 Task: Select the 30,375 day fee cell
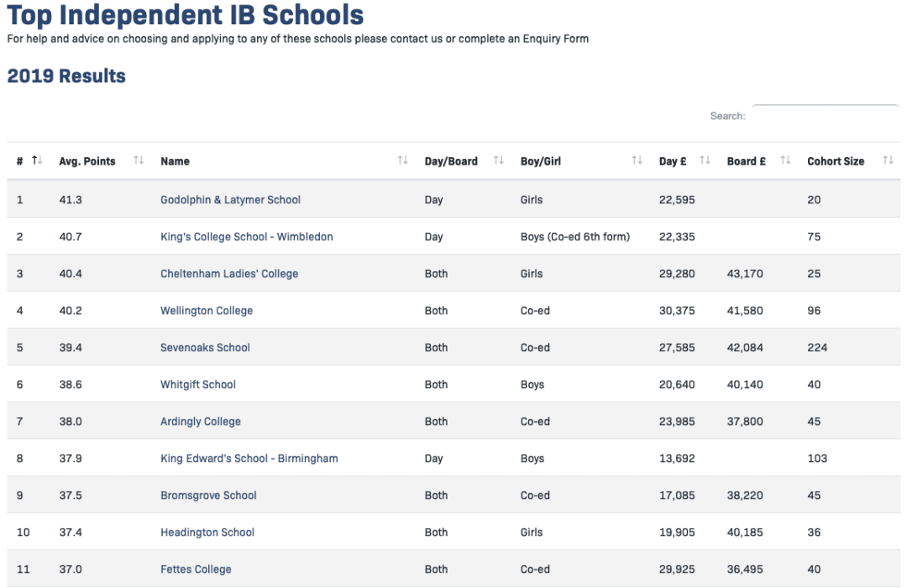tap(677, 311)
